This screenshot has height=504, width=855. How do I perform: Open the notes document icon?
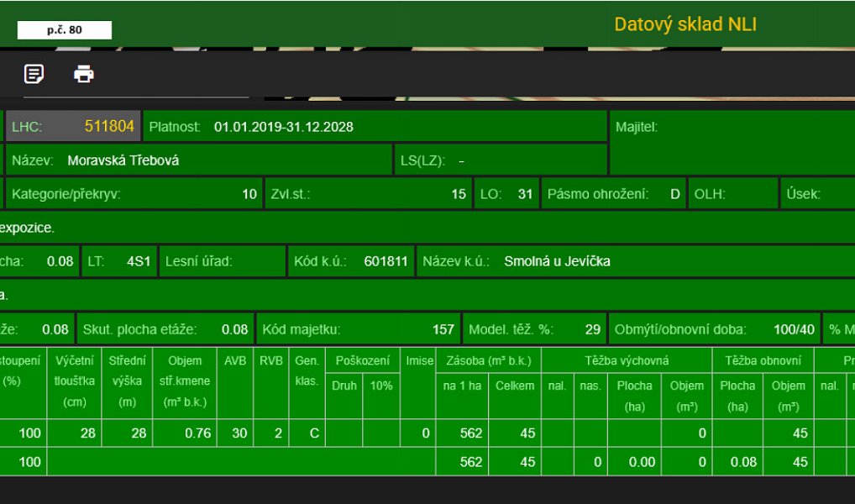[34, 74]
